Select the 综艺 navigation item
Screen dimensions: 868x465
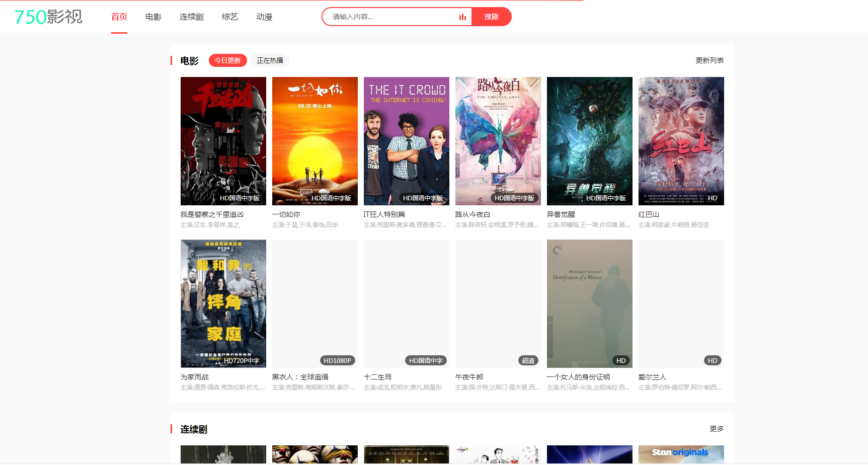tap(230, 17)
